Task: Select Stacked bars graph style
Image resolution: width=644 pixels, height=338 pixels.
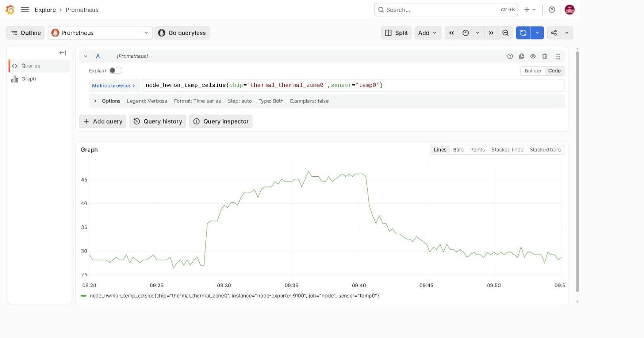Action: coord(545,150)
